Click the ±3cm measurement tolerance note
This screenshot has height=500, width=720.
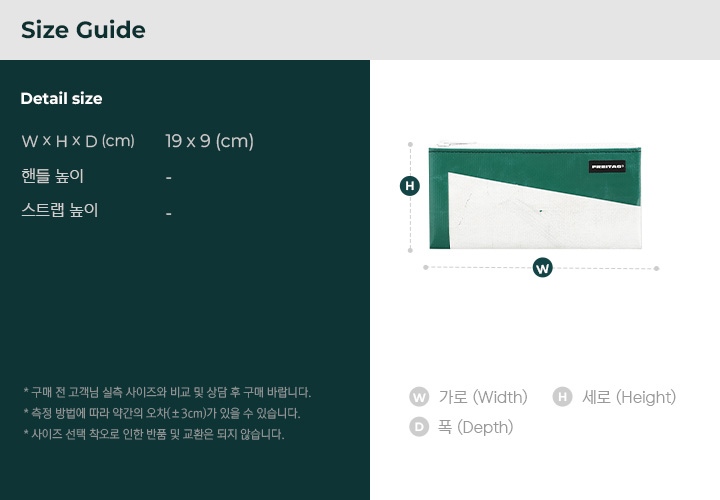tap(162, 413)
